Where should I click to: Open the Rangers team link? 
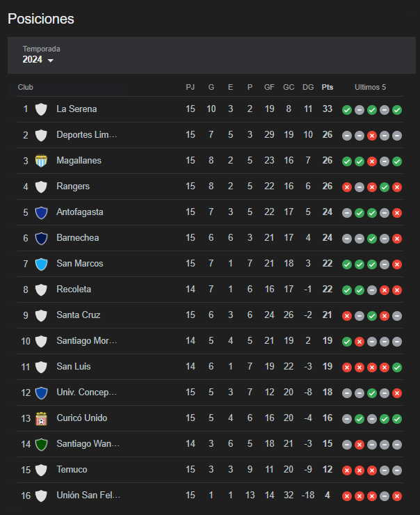[x=73, y=187]
